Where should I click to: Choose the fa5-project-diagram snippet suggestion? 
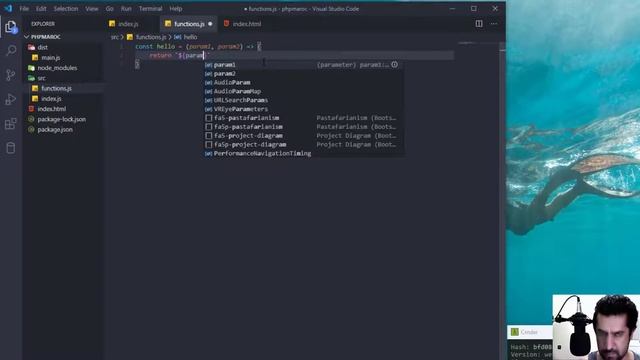[x=304, y=136]
